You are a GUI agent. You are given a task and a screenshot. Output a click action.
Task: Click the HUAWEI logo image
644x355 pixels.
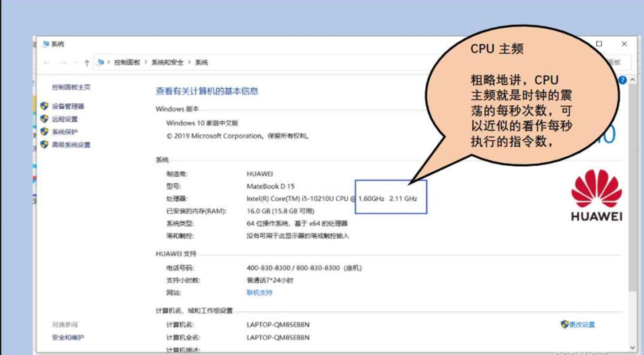pyautogui.click(x=596, y=195)
